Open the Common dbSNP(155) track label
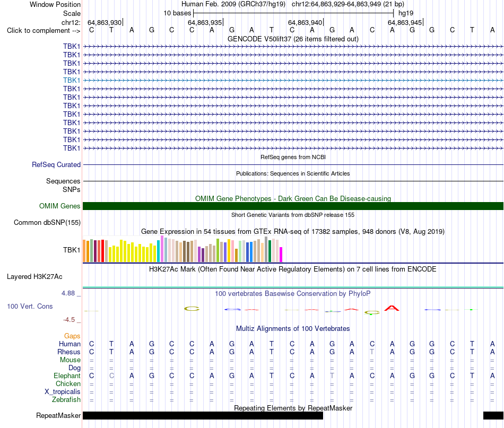The height and width of the screenshot is (428, 504). pos(47,222)
